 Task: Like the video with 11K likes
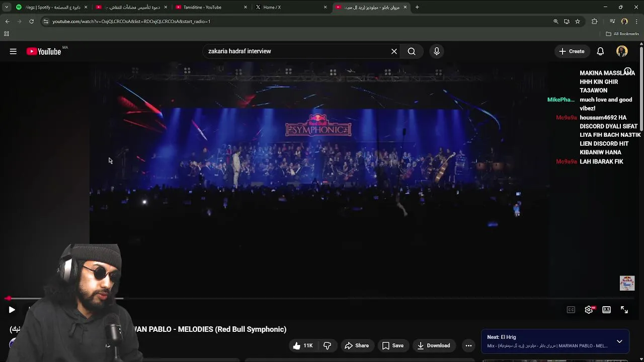pyautogui.click(x=302, y=345)
